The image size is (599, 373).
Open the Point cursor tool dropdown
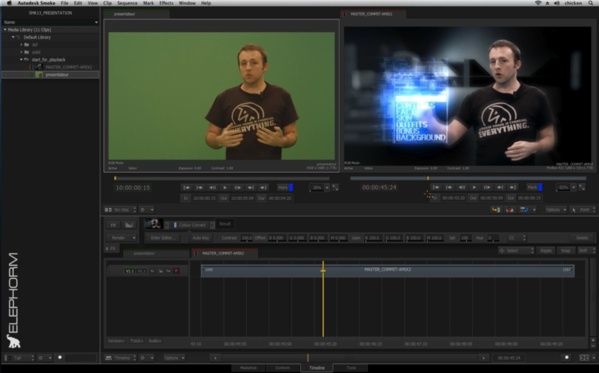(583, 210)
